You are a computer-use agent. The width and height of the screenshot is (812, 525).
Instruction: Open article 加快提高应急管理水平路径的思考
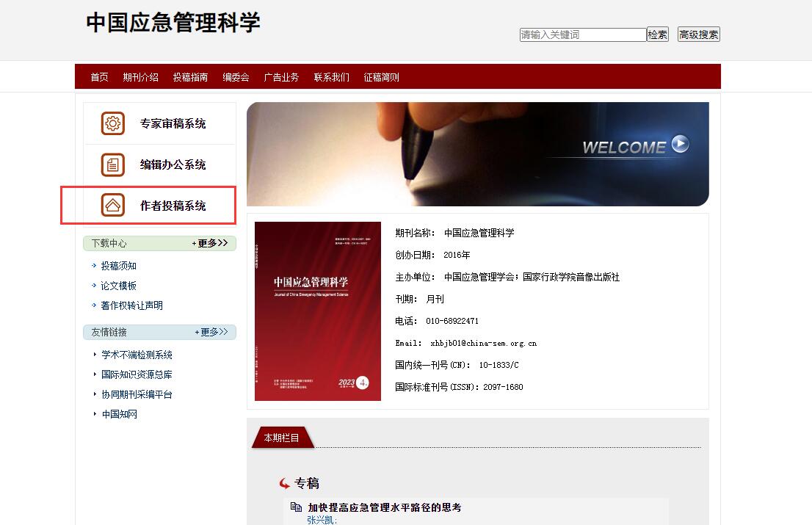coord(384,507)
